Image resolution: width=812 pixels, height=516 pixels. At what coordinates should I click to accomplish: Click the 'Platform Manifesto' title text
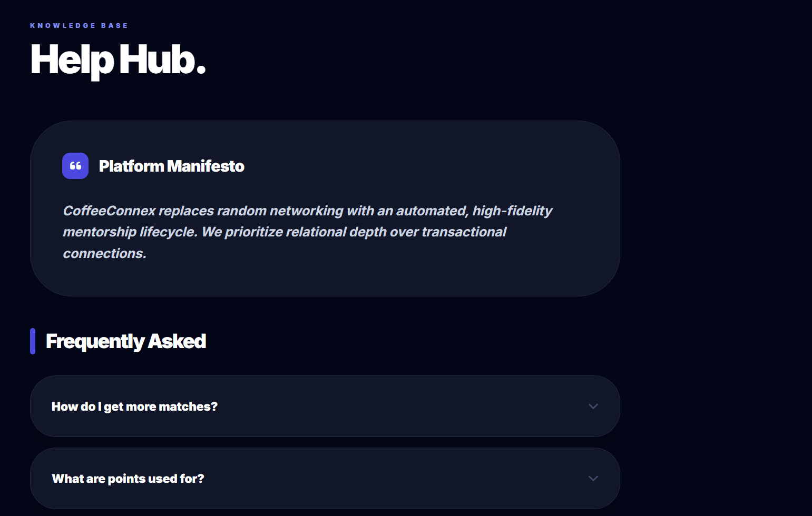click(x=171, y=166)
